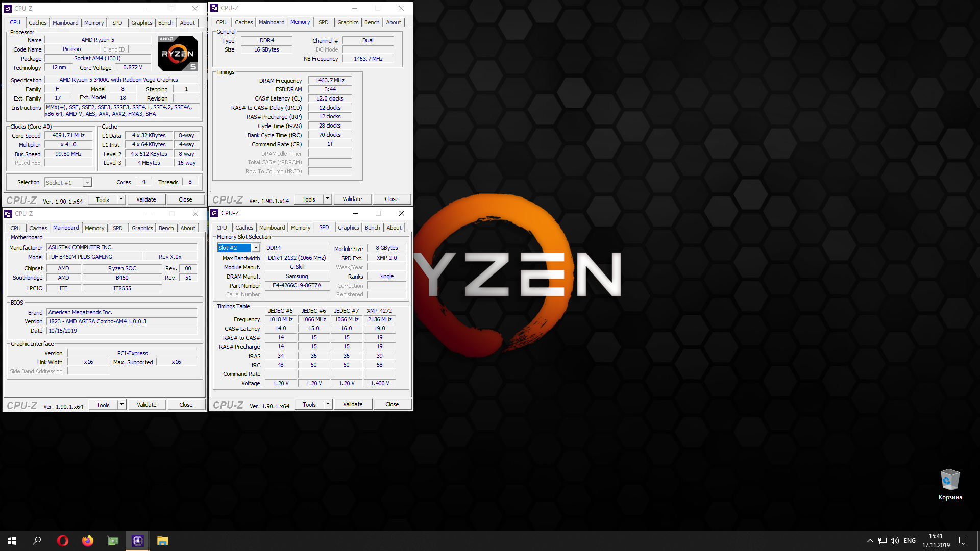Screen dimensions: 980x551
Task: Open File Explorer taskbar icon
Action: (162, 541)
